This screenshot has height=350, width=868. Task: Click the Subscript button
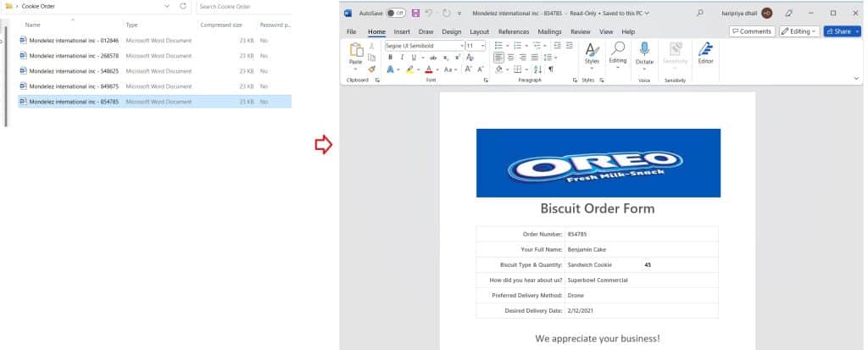tap(446, 58)
